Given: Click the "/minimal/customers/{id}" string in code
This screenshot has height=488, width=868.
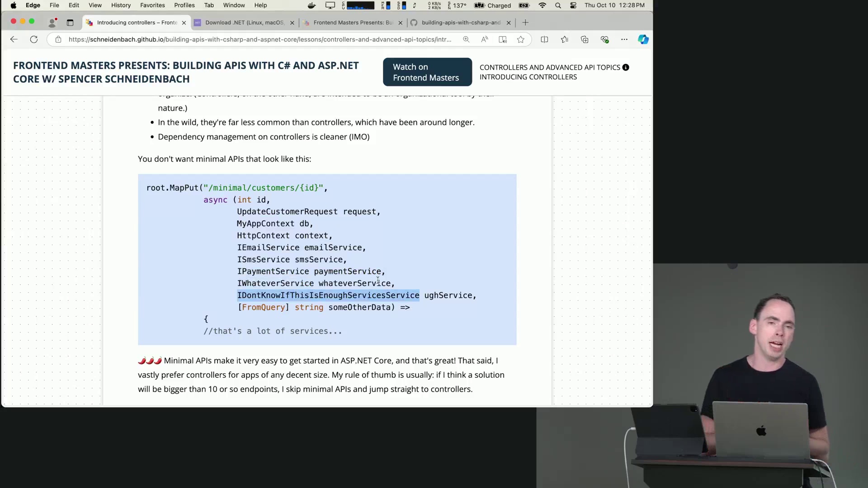Looking at the screenshot, I should coord(263,188).
